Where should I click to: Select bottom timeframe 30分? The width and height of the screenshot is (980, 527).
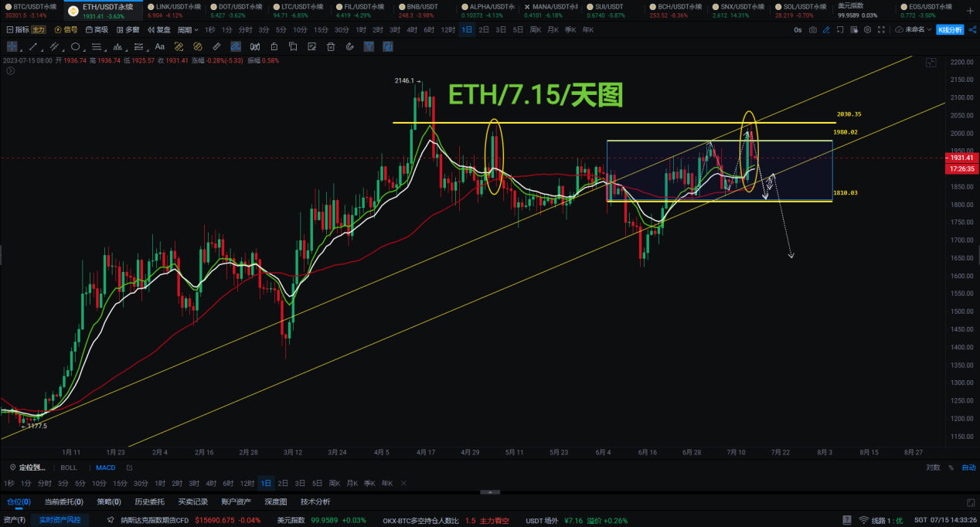point(141,483)
